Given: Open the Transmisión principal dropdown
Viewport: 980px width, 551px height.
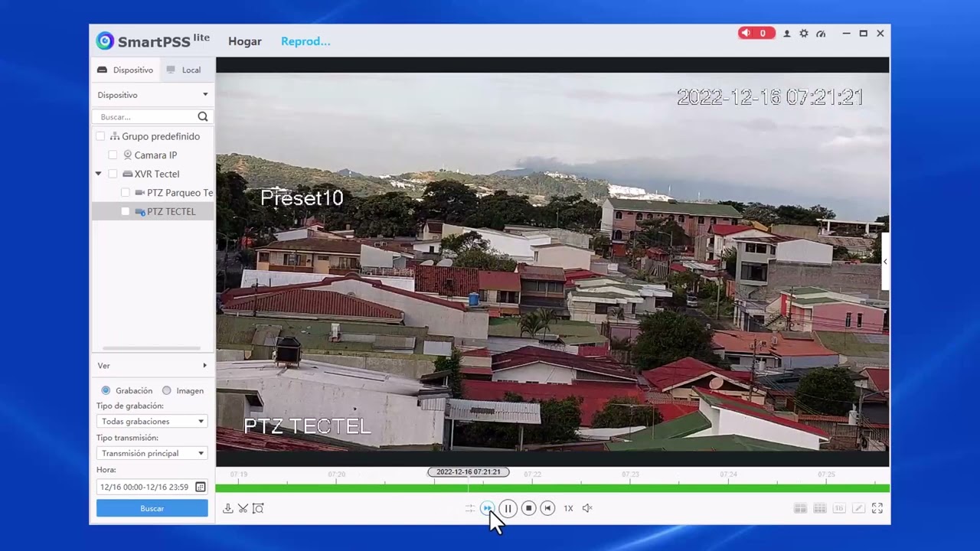Looking at the screenshot, I should [152, 453].
